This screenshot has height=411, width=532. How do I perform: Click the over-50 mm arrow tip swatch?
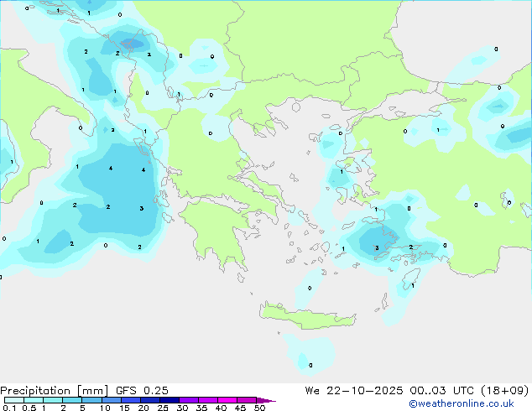265,400
